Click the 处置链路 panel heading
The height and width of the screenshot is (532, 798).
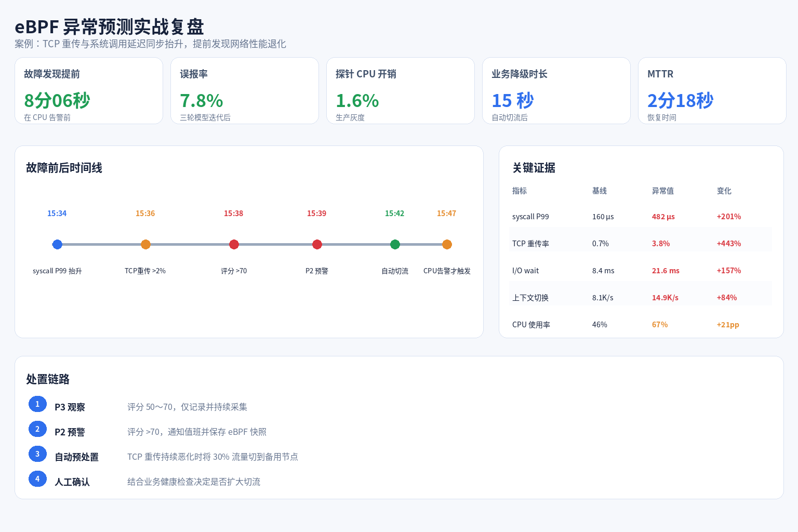[x=48, y=379]
